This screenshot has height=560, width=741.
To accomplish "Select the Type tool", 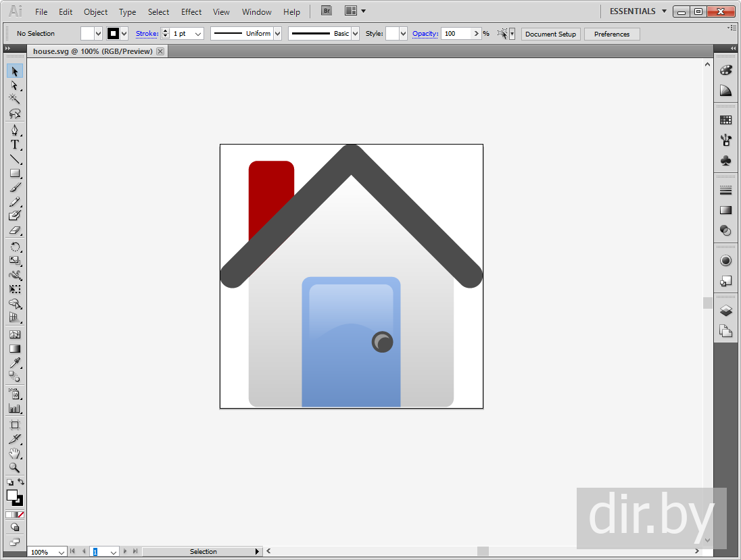I will (15, 145).
